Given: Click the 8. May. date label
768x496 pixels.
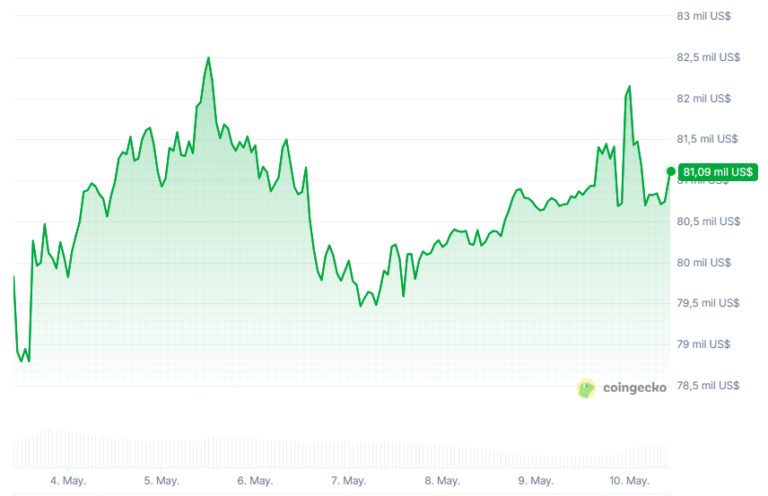Looking at the screenshot, I should tap(442, 481).
